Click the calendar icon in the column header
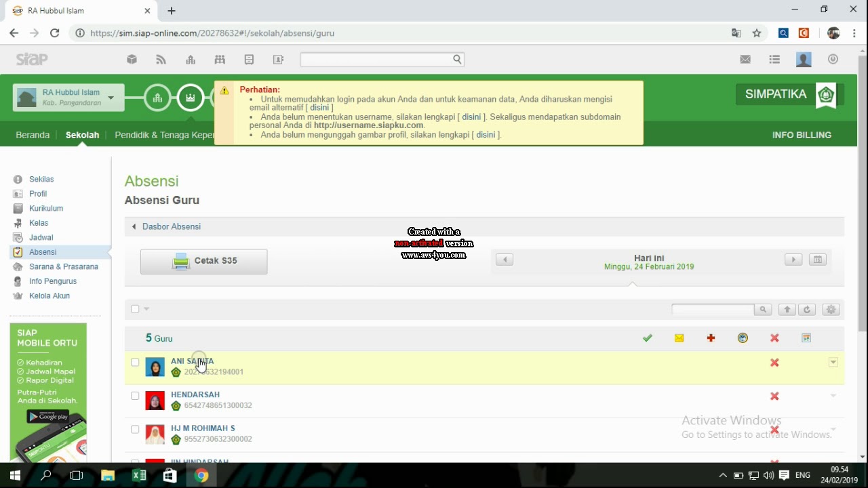Image resolution: width=868 pixels, height=488 pixels. (806, 338)
